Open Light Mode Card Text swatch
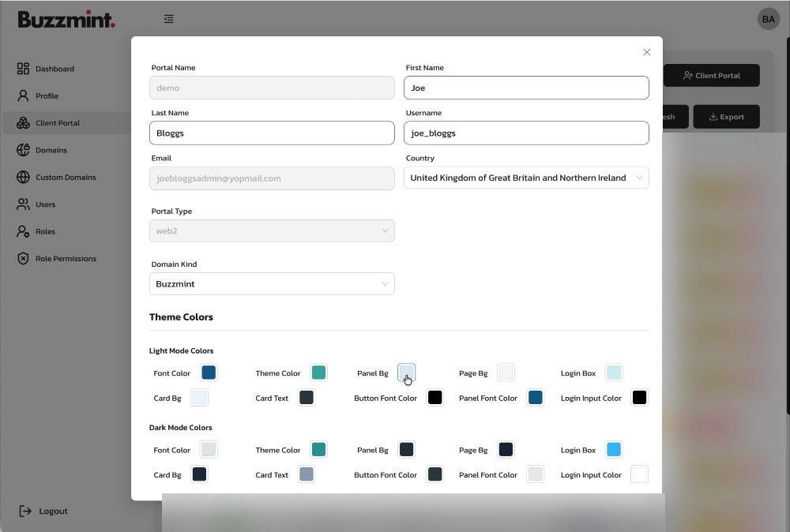790x532 pixels. point(306,398)
